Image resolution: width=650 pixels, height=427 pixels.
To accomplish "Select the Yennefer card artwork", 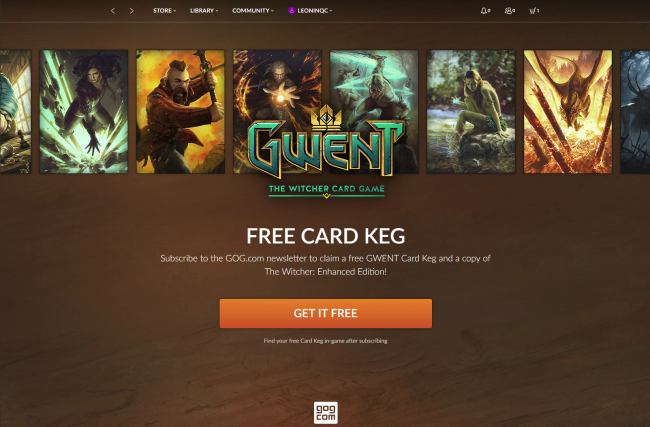I will click(x=84, y=112).
